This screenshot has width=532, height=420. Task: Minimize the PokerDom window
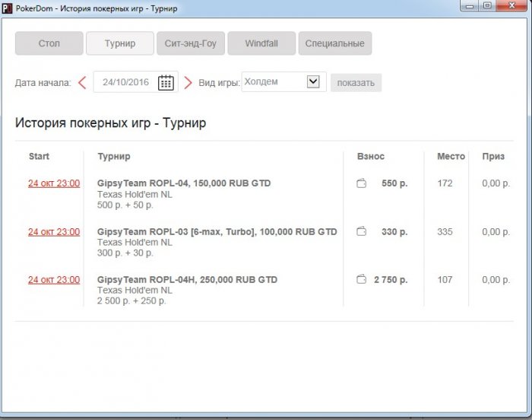470,6
